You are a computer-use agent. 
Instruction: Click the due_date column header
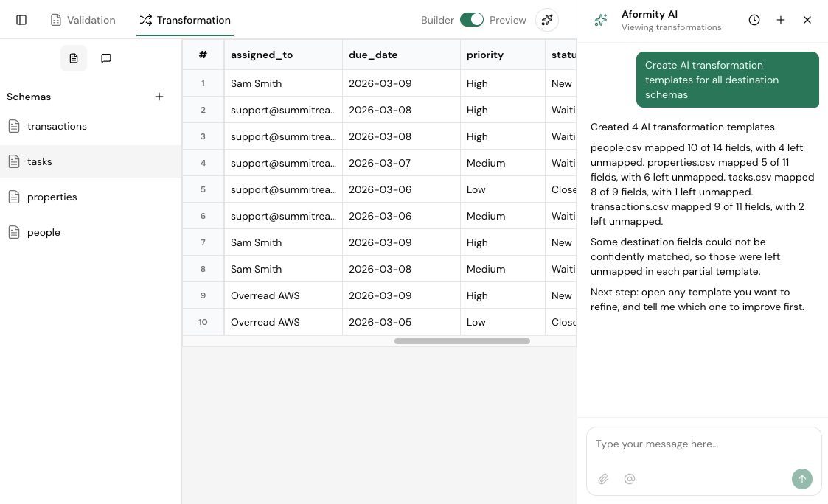click(401, 55)
